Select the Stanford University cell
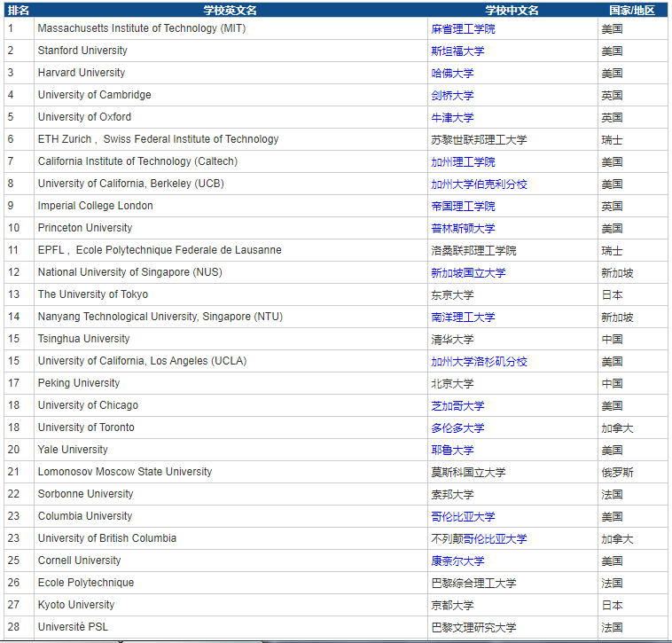The image size is (672, 643). pyautogui.click(x=231, y=51)
